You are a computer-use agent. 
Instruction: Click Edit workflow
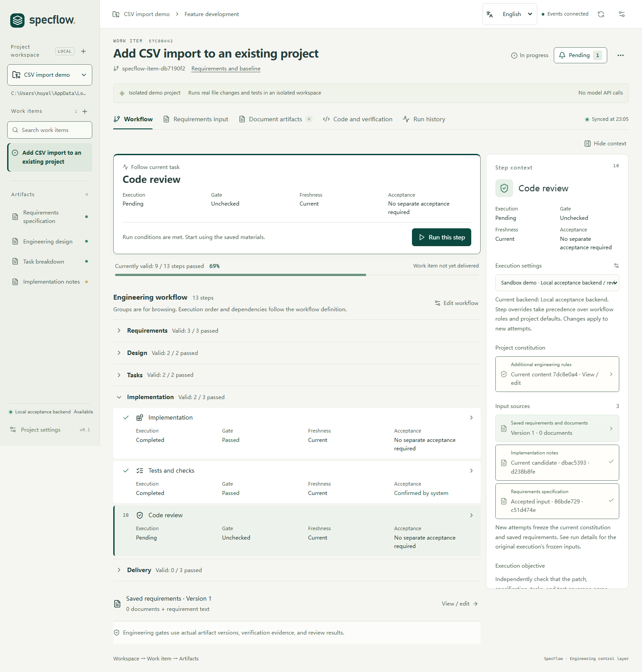coord(457,303)
